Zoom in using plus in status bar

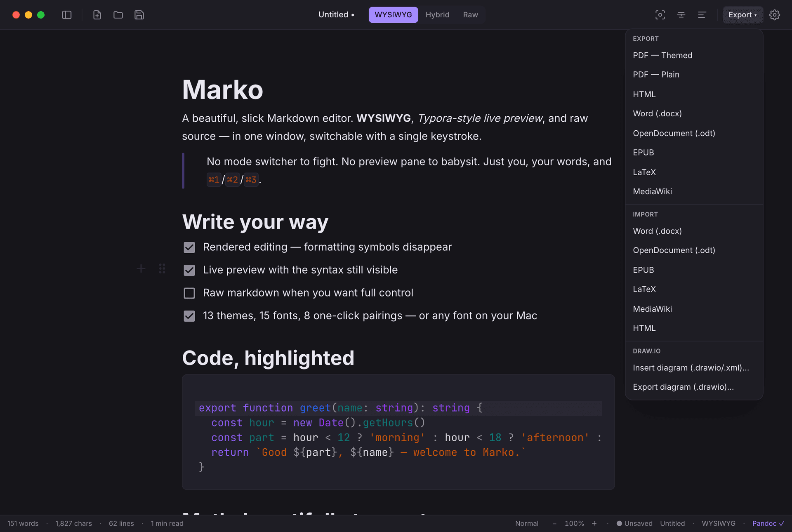[x=594, y=523]
